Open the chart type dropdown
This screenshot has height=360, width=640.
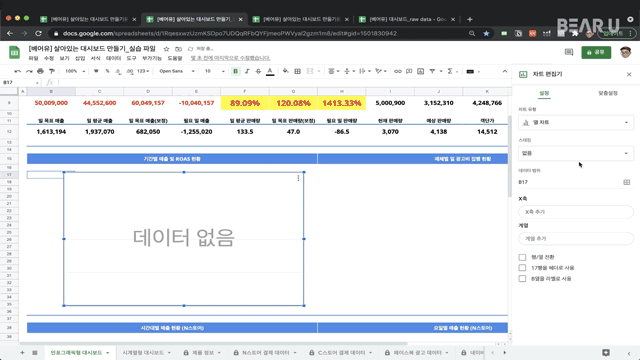[576, 122]
